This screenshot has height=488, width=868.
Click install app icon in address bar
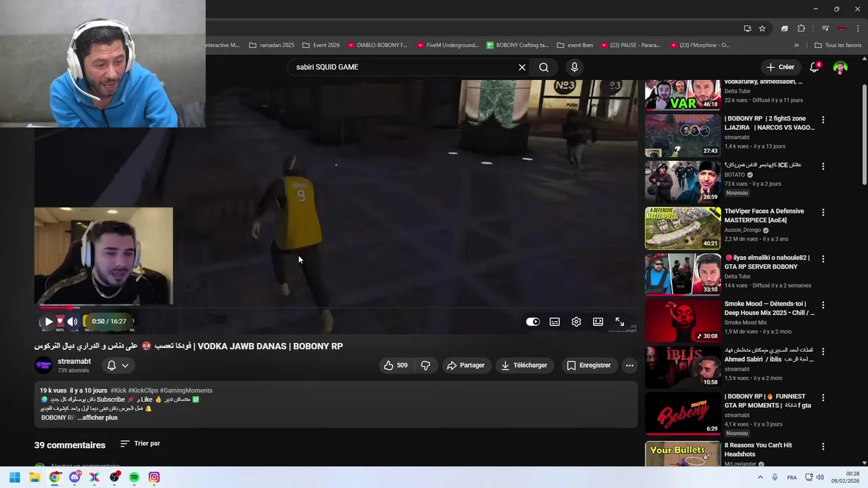click(x=747, y=28)
